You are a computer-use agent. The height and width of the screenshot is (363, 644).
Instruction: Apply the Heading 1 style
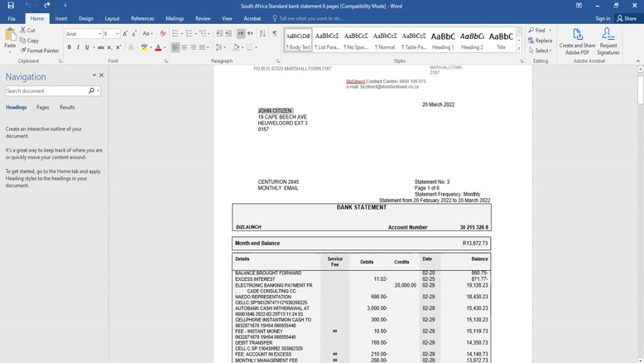[x=443, y=40]
